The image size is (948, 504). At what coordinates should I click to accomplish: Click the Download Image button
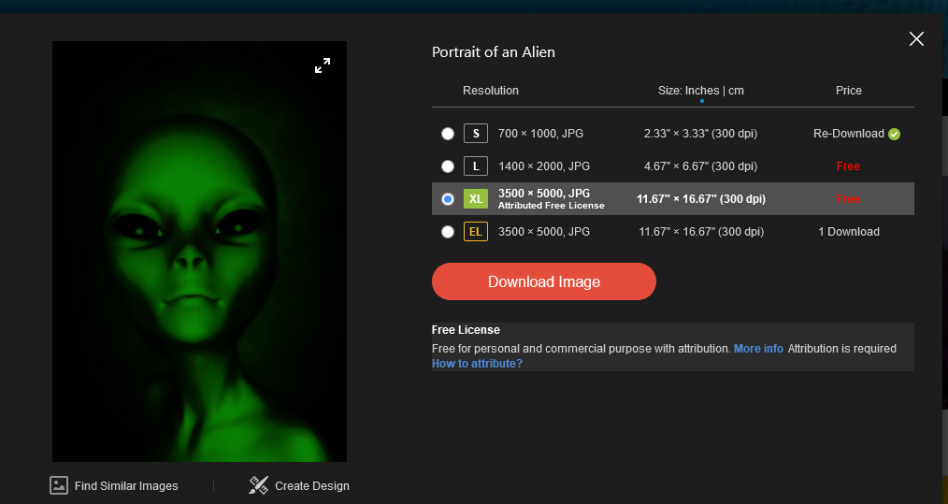tap(544, 282)
